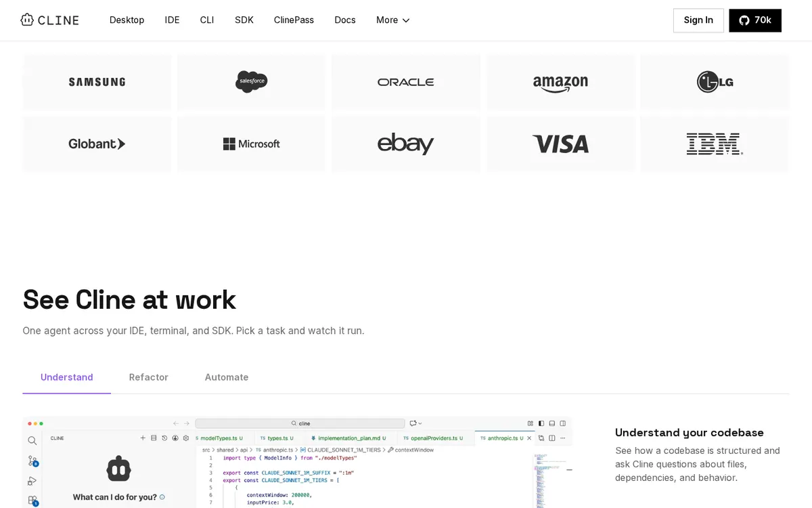Image resolution: width=812 pixels, height=508 pixels.
Task: Click the Microsoft logo card
Action: (x=252, y=144)
